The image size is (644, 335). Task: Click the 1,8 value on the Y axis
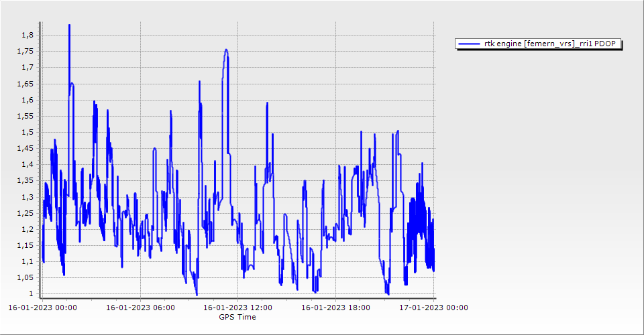pyautogui.click(x=28, y=35)
